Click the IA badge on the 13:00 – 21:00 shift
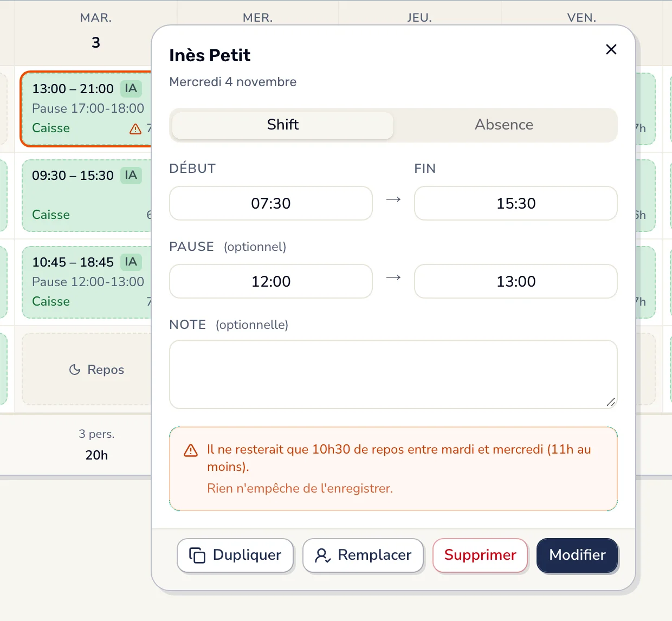The height and width of the screenshot is (621, 672). pos(131,88)
